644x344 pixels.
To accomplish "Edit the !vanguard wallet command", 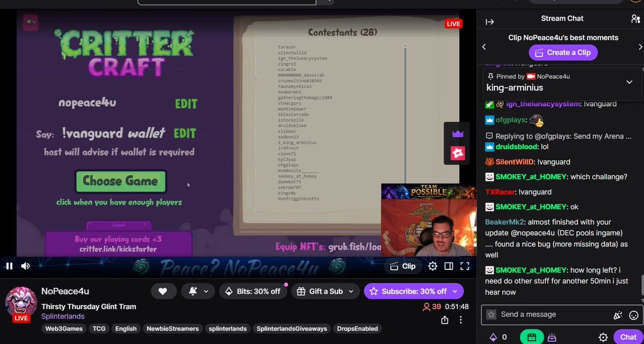I will [x=185, y=134].
